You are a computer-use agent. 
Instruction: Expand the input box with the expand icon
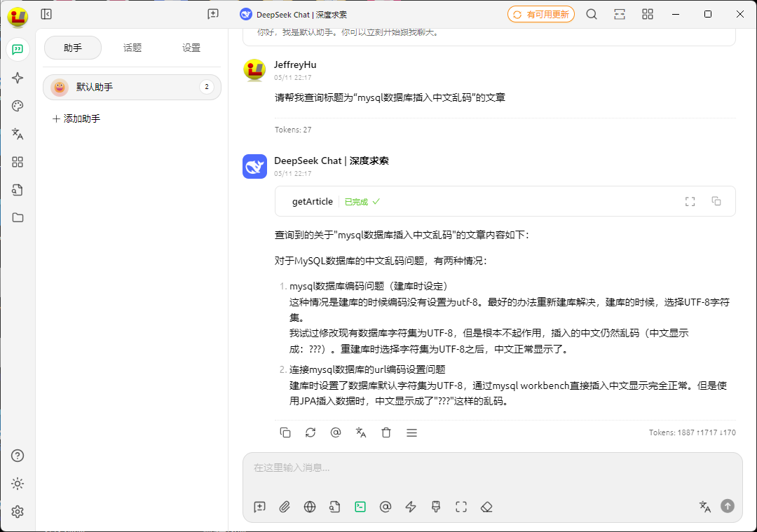[x=461, y=506]
